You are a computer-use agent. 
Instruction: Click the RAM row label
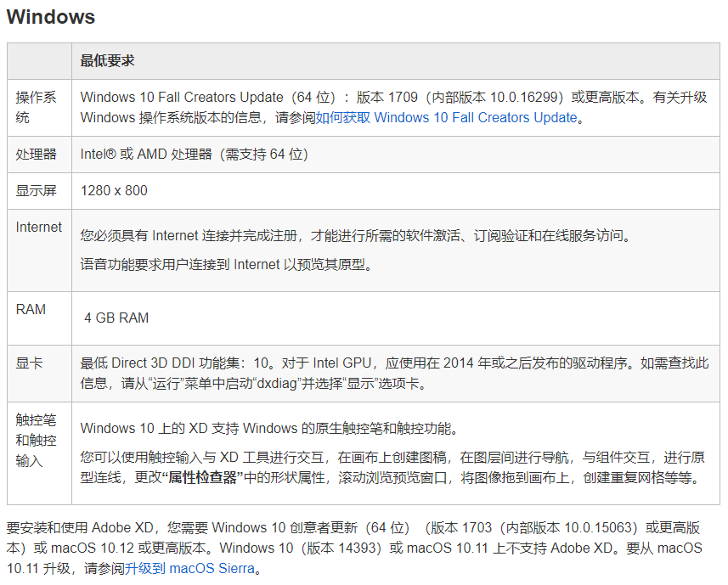tap(31, 309)
